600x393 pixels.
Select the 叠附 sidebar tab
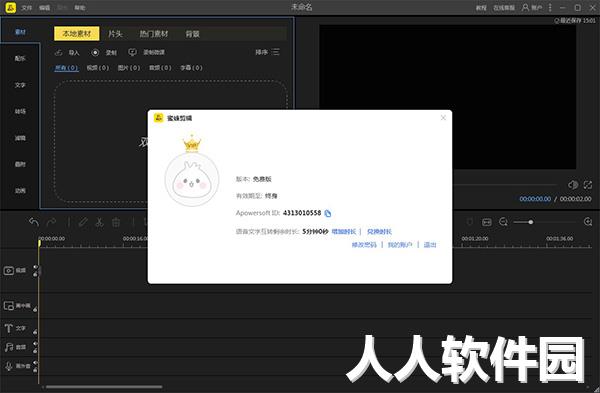point(20,164)
